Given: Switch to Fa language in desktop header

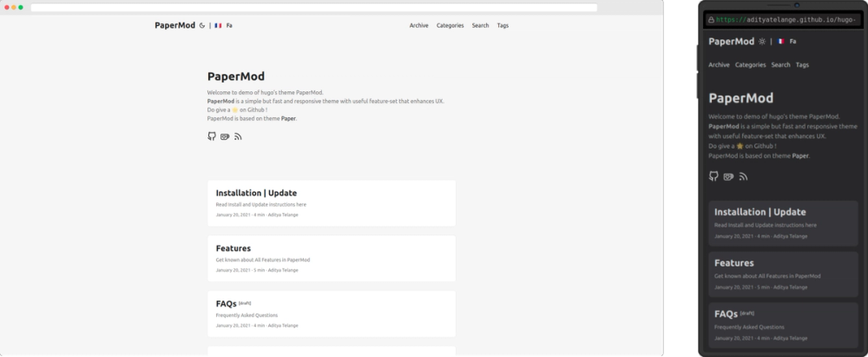Looking at the screenshot, I should [x=229, y=25].
